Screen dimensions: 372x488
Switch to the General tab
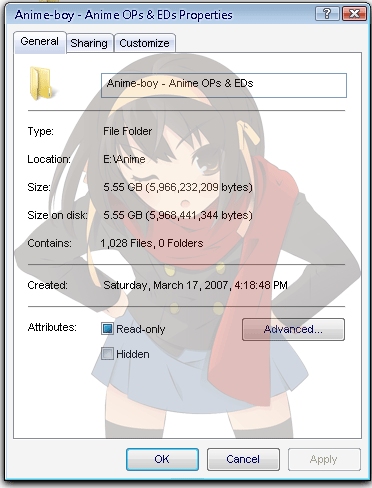[40, 42]
